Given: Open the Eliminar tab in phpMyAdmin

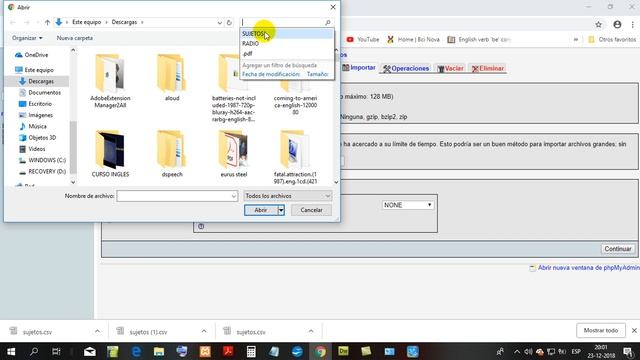Looking at the screenshot, I should point(487,69).
